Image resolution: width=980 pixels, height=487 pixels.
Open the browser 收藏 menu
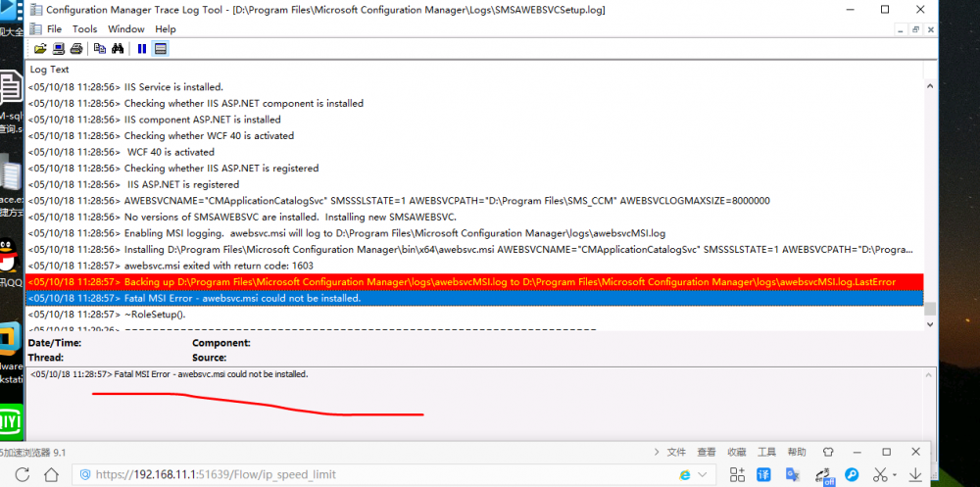coord(736,452)
